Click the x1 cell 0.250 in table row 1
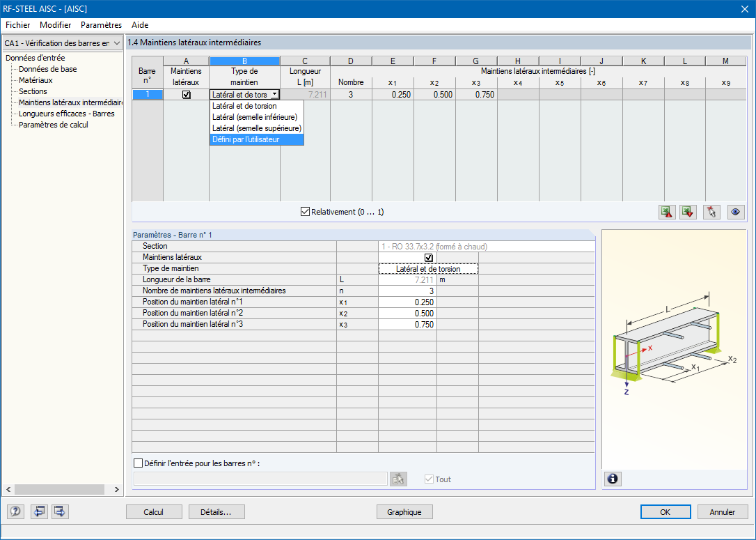Image resolution: width=756 pixels, height=540 pixels. [393, 95]
